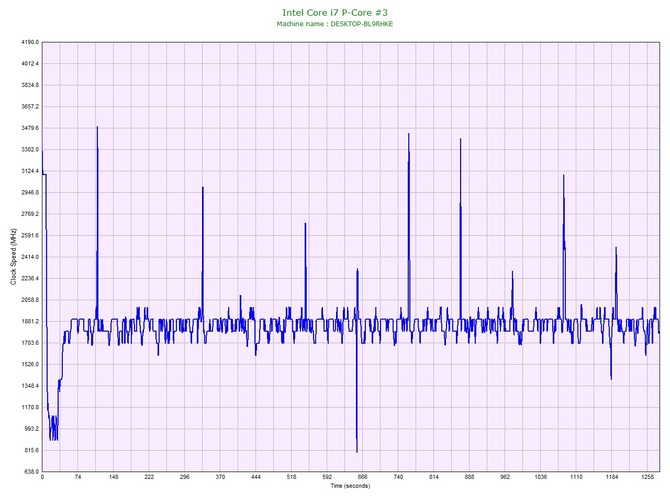This screenshot has height=503, width=670.
Task: Click the 814 time-axis tick label
Action: pyautogui.click(x=434, y=477)
